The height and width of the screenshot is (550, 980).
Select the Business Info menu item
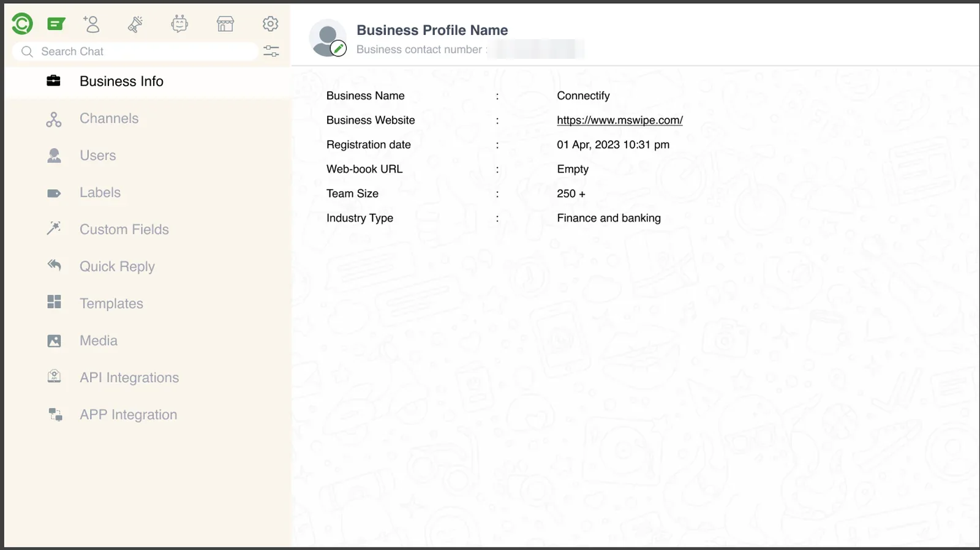[x=147, y=81]
